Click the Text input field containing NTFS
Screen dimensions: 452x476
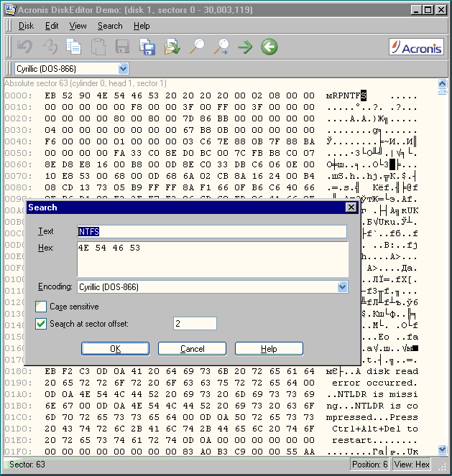tap(212, 232)
